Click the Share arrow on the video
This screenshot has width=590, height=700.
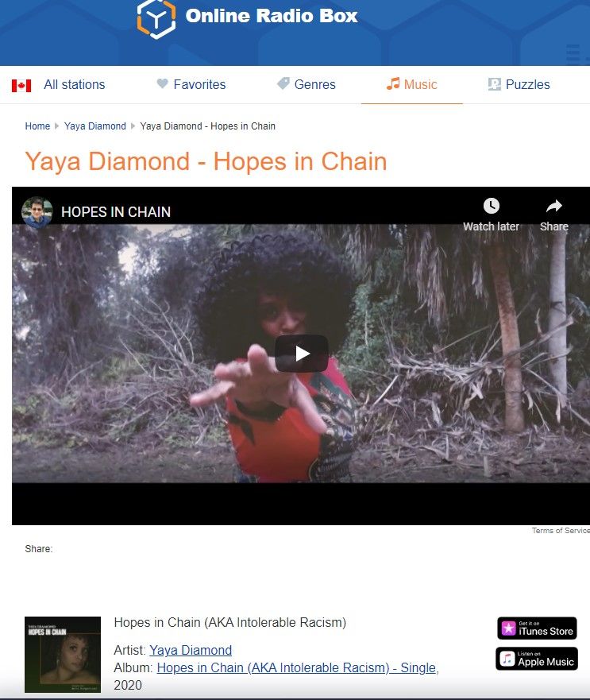pos(553,206)
